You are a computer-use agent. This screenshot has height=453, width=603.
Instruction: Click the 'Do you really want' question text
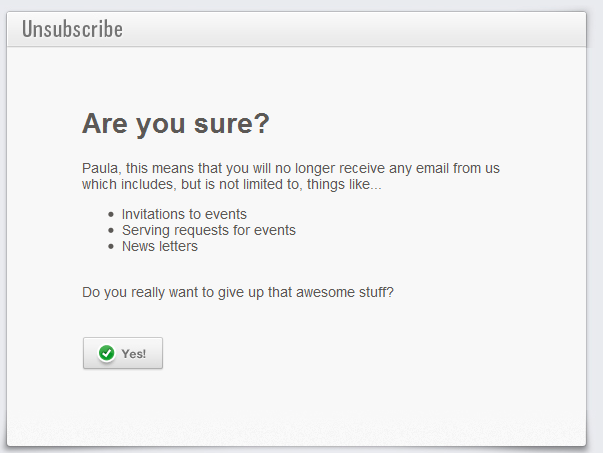238,292
